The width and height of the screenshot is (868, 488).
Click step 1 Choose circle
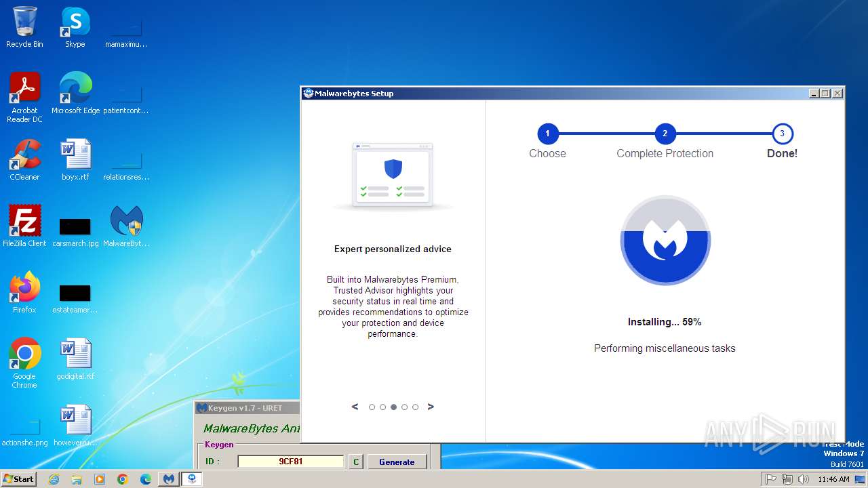pyautogui.click(x=547, y=134)
